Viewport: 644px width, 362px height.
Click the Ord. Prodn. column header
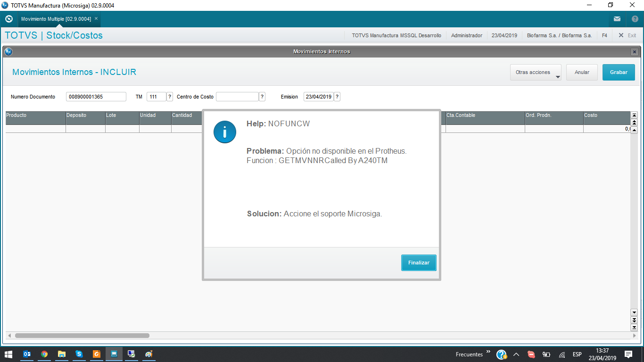click(554, 118)
